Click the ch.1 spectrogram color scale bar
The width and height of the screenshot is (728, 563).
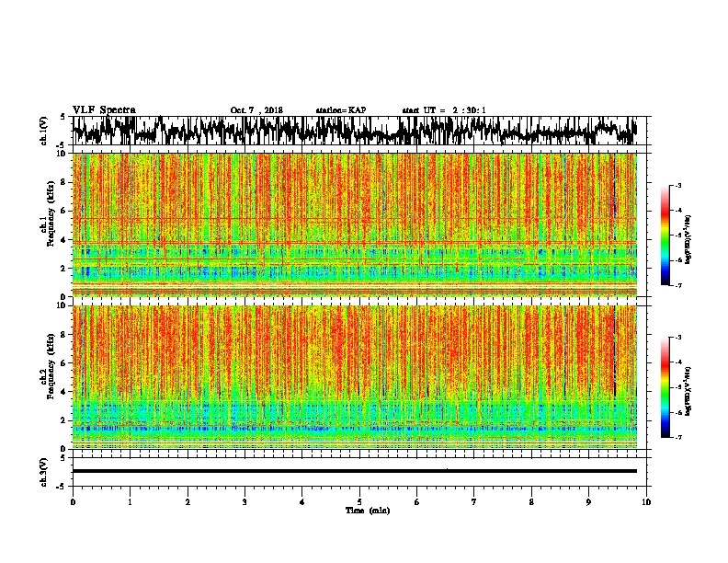[x=665, y=236]
